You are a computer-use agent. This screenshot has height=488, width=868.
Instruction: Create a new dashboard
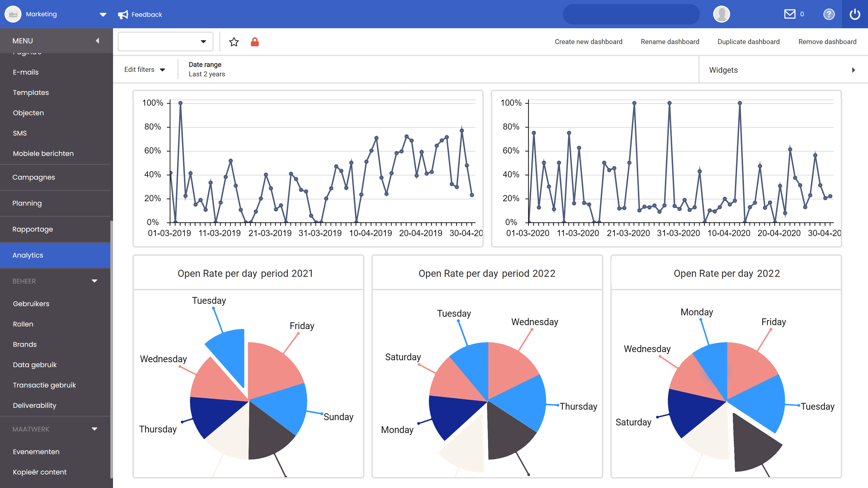pyautogui.click(x=588, y=41)
